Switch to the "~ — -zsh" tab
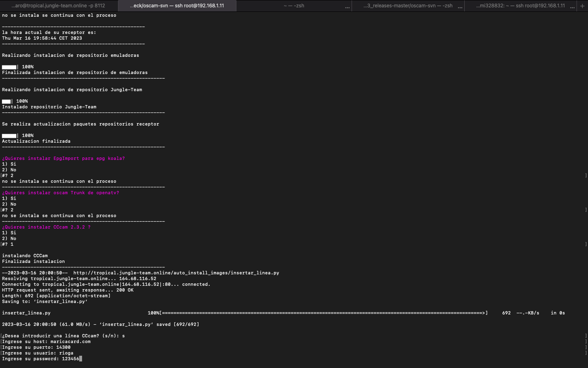This screenshot has height=368, width=588. coord(294,6)
